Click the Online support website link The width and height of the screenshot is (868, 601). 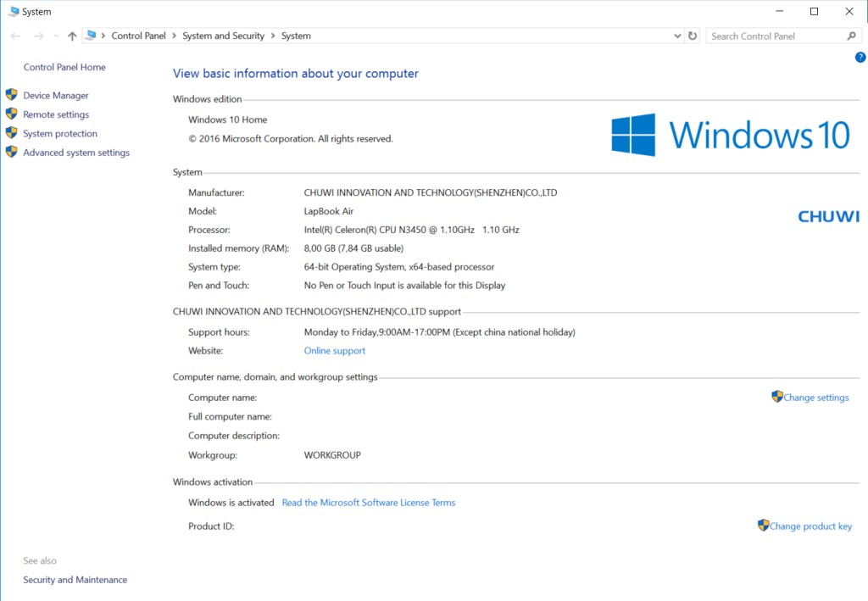pyautogui.click(x=334, y=350)
